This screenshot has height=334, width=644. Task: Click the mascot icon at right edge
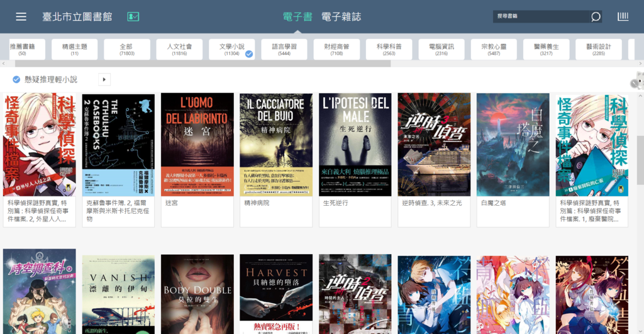pos(638,81)
